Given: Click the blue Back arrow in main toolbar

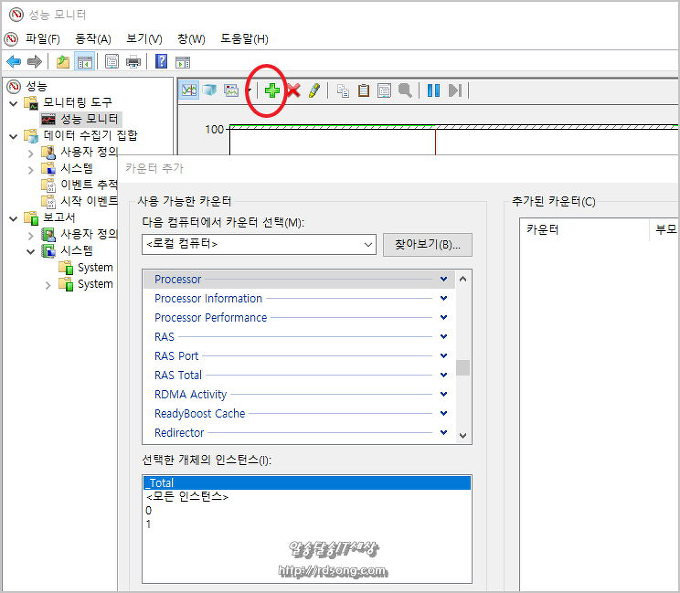Looking at the screenshot, I should [14, 62].
